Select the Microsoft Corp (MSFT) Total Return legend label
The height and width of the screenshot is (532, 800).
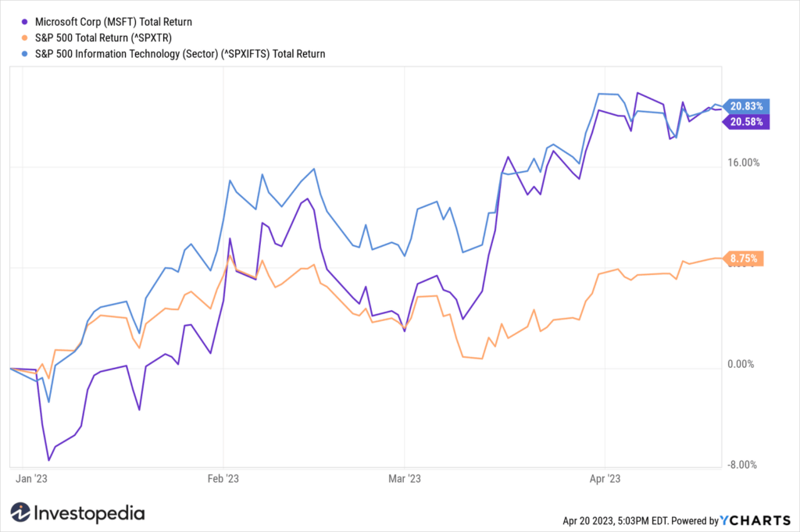113,22
